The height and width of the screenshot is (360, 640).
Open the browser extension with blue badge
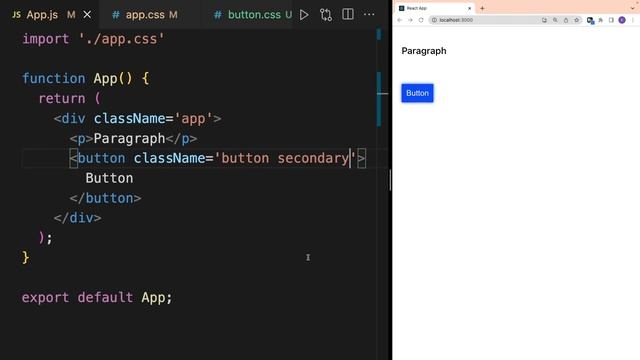point(590,20)
